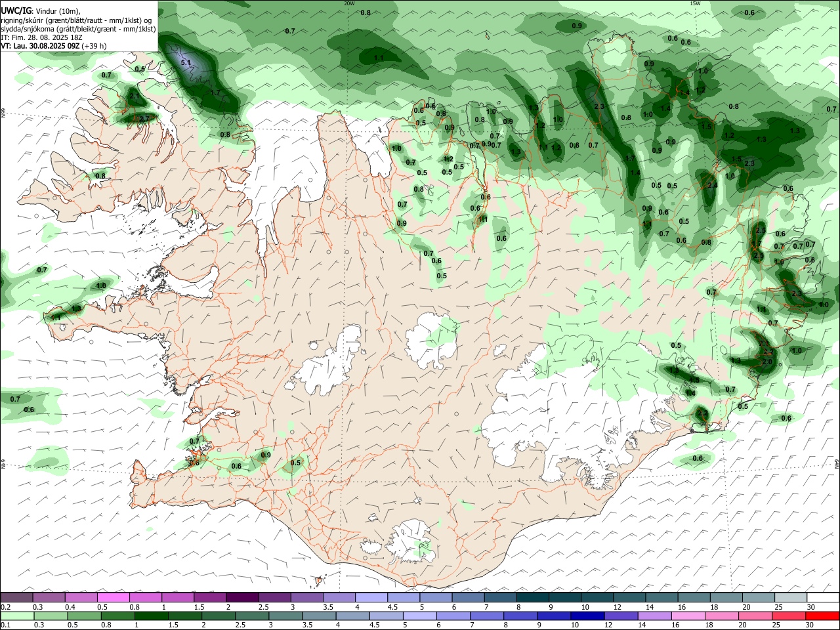Pick the lavender swatch marked 4 in the snow legend

(x=371, y=597)
